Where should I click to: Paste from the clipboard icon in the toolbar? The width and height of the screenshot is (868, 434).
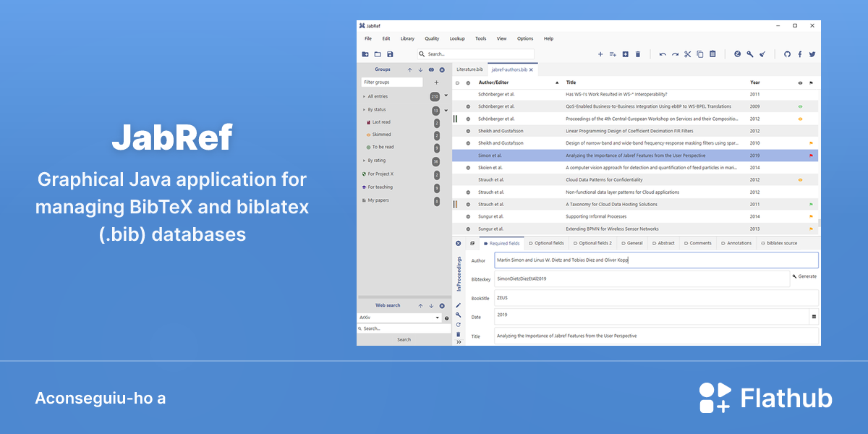[712, 54]
